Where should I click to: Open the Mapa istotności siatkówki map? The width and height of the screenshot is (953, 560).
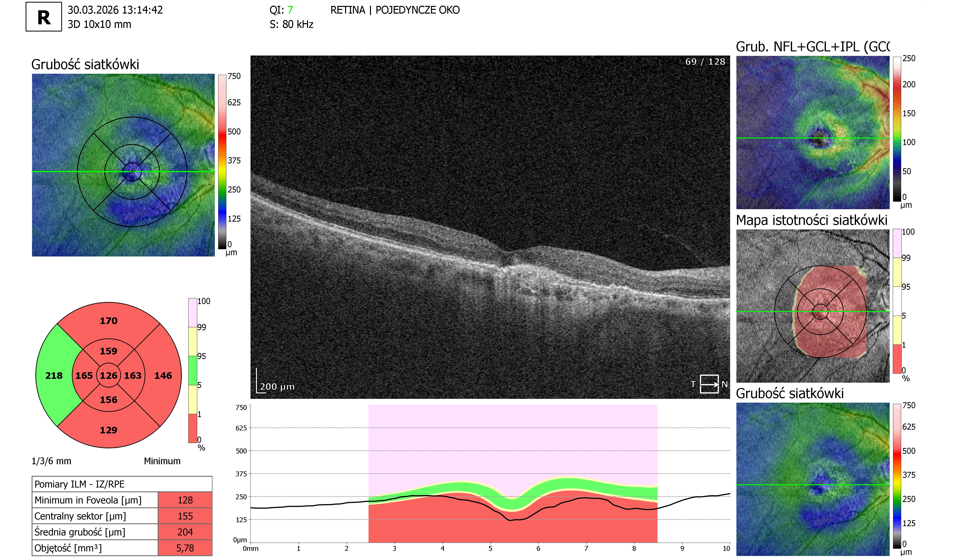click(813, 306)
